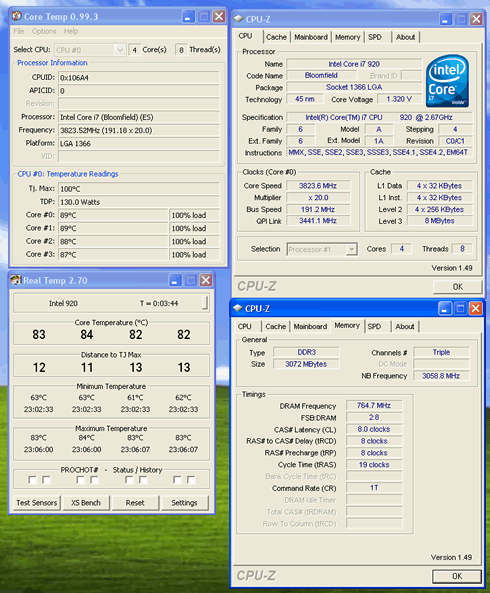Click the CPUID field showing 0x106A4
Screen dimensions: 490x593
pyautogui.click(x=139, y=78)
